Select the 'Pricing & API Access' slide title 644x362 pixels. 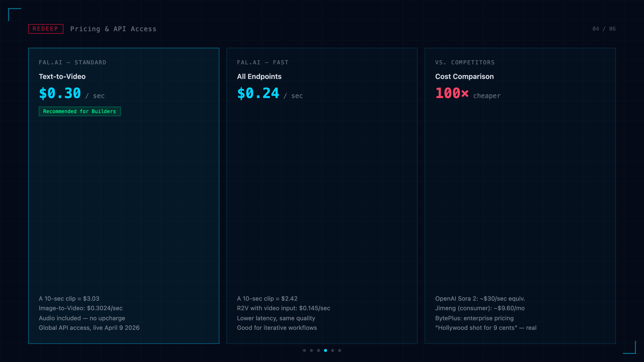coord(113,29)
